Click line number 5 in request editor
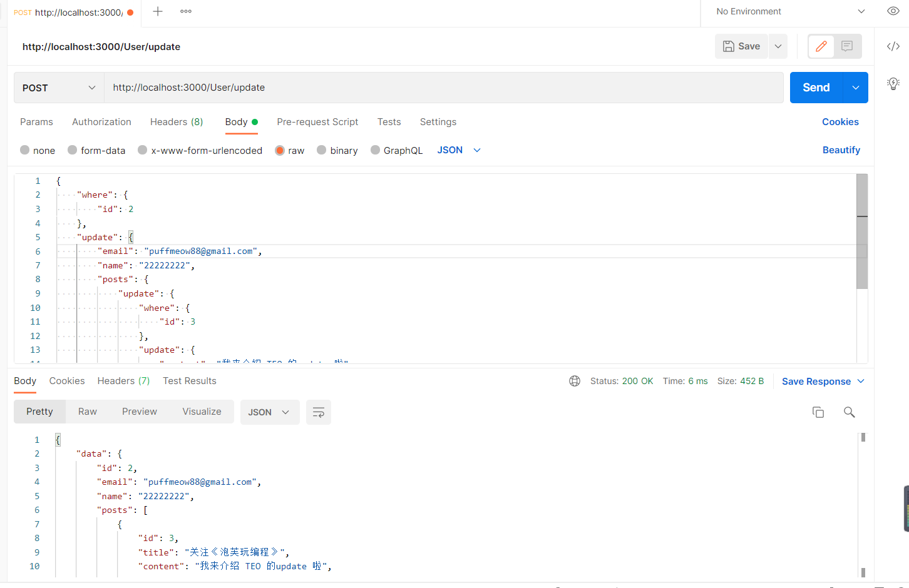 [x=38, y=237]
